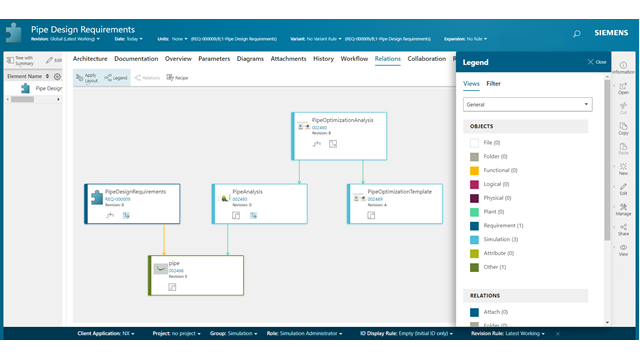Viewport: 640px width, 360px height.
Task: Open column settings gear near Element Name
Action: pyautogui.click(x=57, y=76)
